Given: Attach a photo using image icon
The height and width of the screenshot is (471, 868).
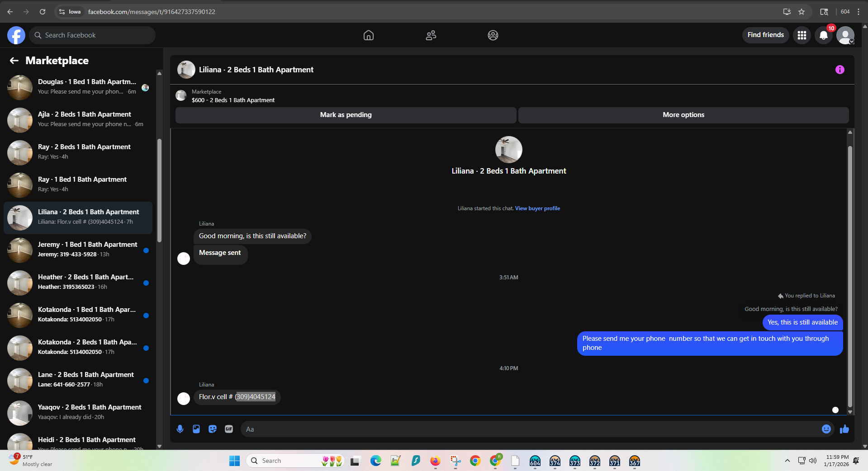Looking at the screenshot, I should (x=196, y=429).
